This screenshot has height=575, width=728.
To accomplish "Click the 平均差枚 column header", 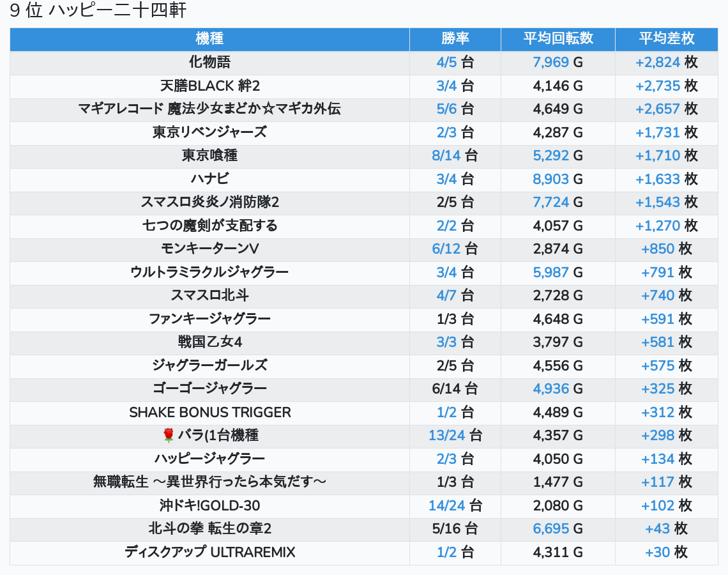I will (666, 38).
